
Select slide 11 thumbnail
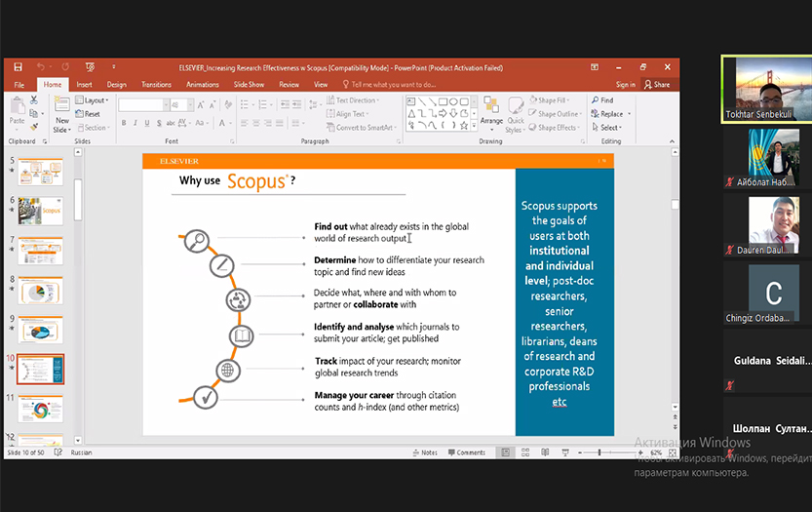40,410
